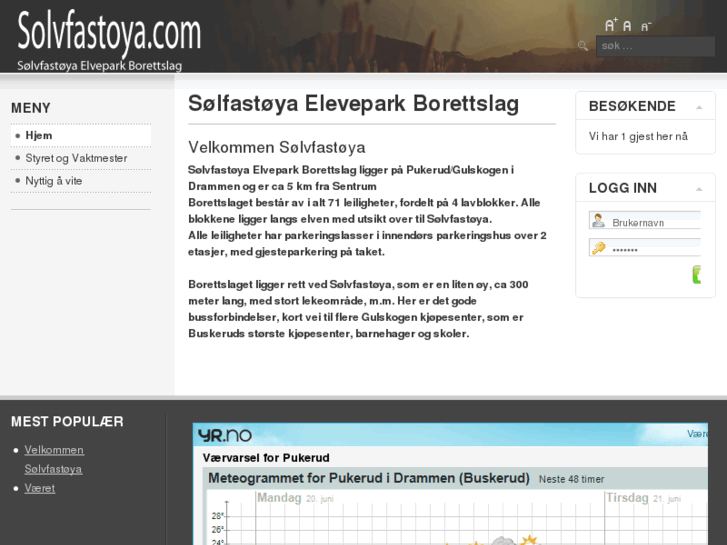Screen dimensions: 727x545
Task: Click the Meteogrammet for Pukerud chart title
Action: pyautogui.click(x=369, y=478)
